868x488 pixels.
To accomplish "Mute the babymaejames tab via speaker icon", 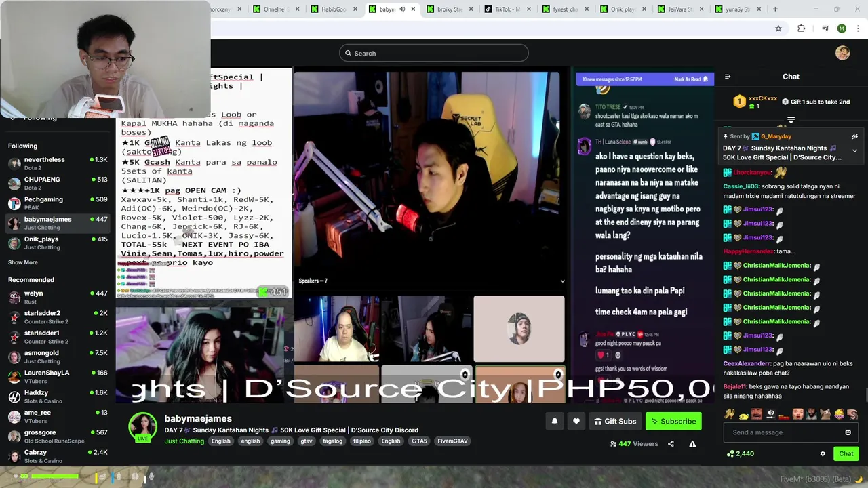I will pyautogui.click(x=401, y=9).
